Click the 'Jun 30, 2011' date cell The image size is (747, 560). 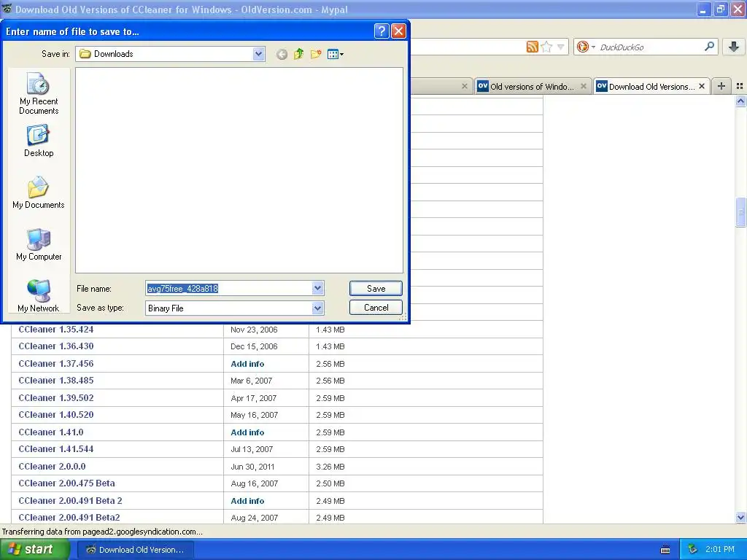(252, 467)
